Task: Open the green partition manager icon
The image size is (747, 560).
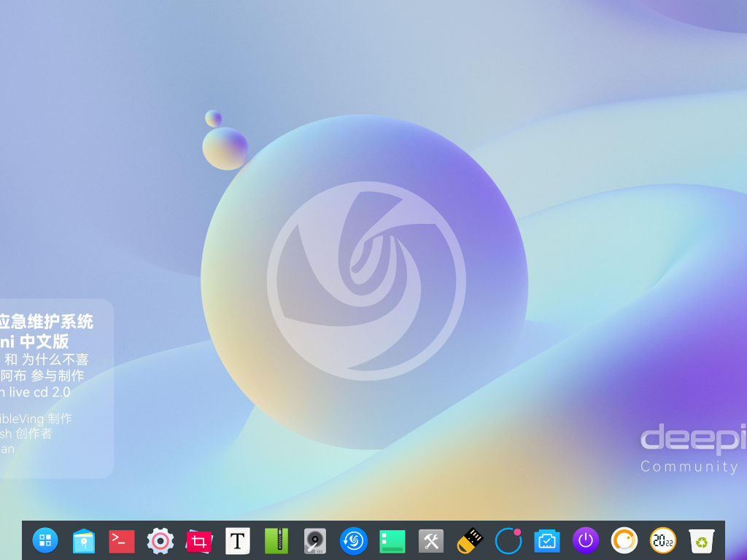Action: (x=392, y=541)
